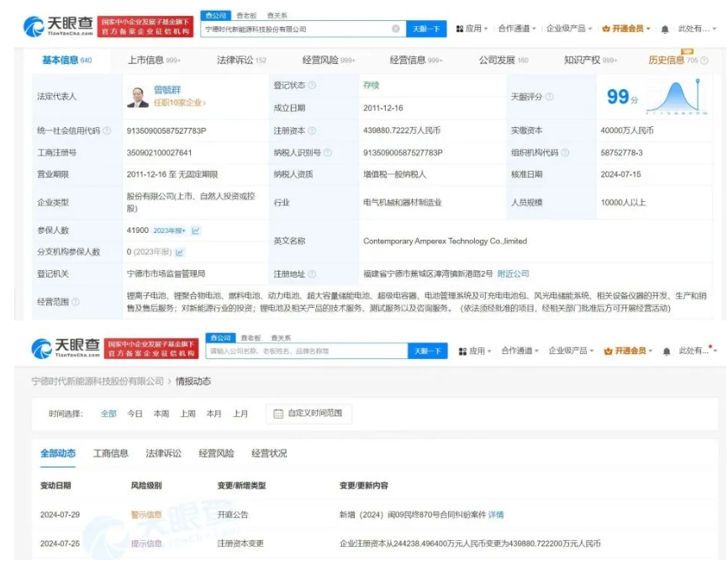Switch to the 基本信息 tab

(67, 60)
